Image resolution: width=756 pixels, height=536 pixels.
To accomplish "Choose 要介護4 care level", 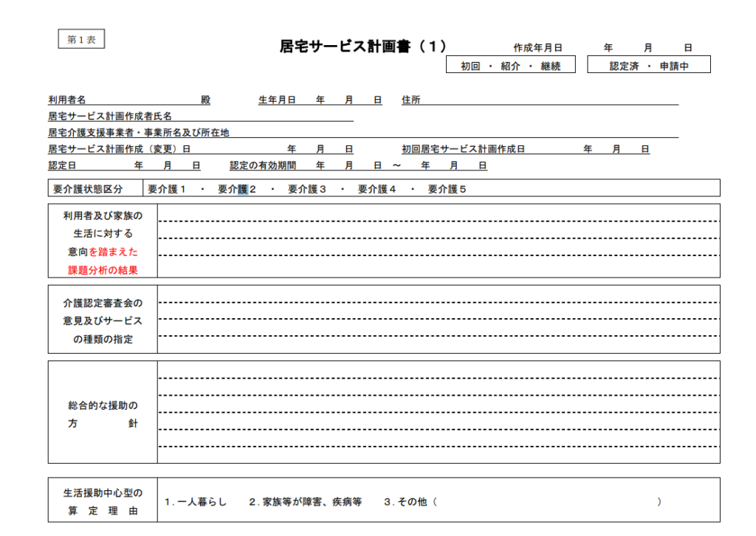I will click(377, 189).
